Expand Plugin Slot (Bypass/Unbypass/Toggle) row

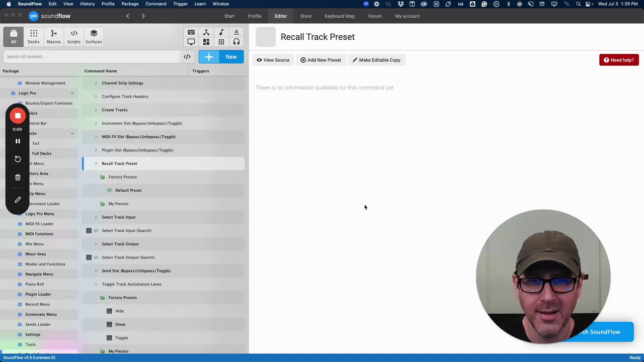tap(96, 150)
